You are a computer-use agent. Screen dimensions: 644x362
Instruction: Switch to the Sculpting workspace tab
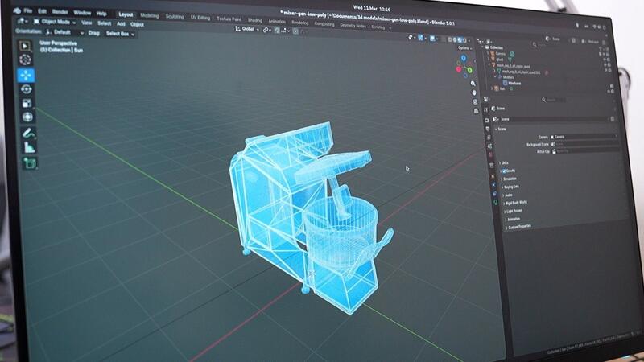coord(174,15)
